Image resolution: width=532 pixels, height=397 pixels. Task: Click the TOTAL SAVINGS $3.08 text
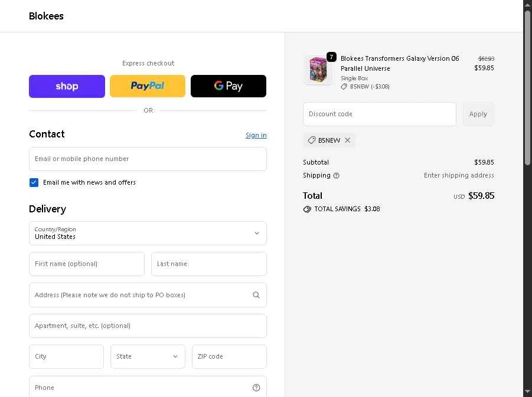click(x=347, y=209)
